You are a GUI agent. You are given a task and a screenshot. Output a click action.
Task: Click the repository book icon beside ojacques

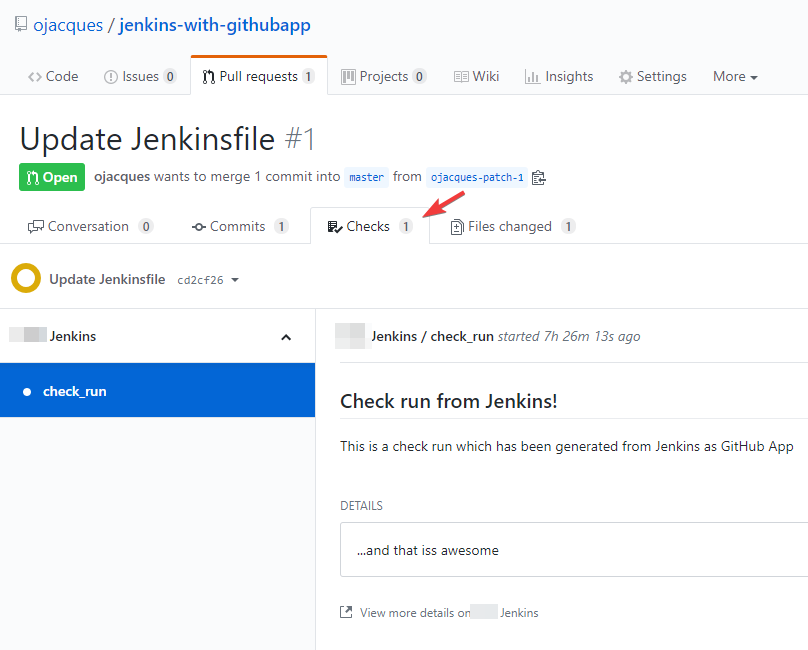click(x=21, y=25)
